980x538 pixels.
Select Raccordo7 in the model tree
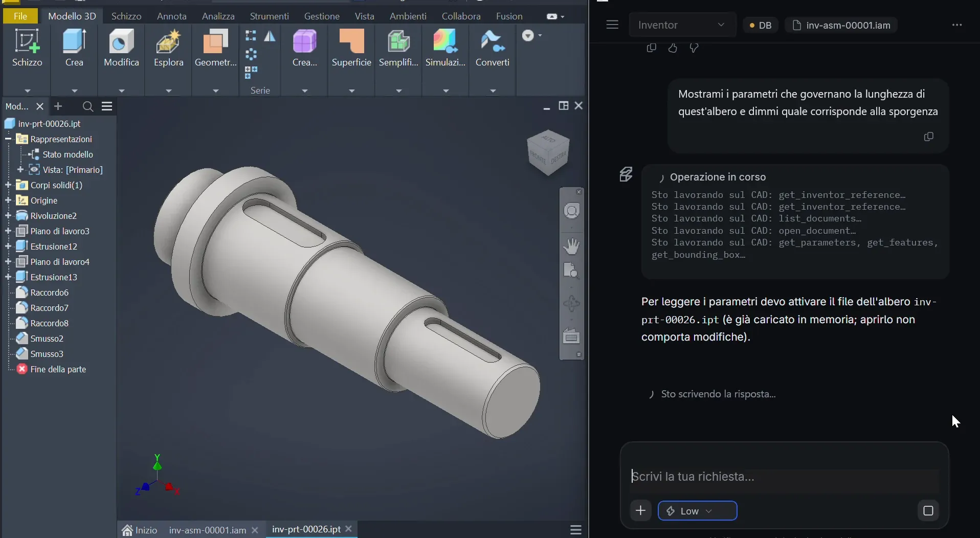pos(49,308)
